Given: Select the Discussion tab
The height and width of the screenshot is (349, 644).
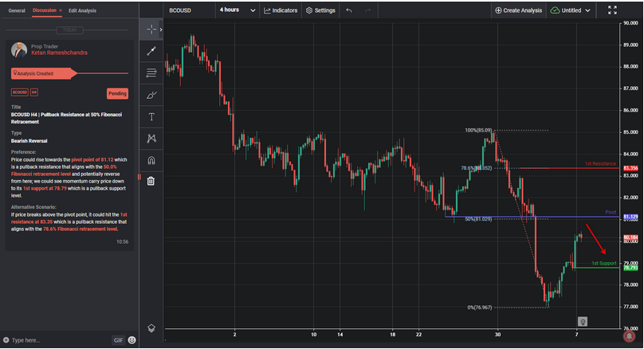Looking at the screenshot, I should pyautogui.click(x=45, y=10).
